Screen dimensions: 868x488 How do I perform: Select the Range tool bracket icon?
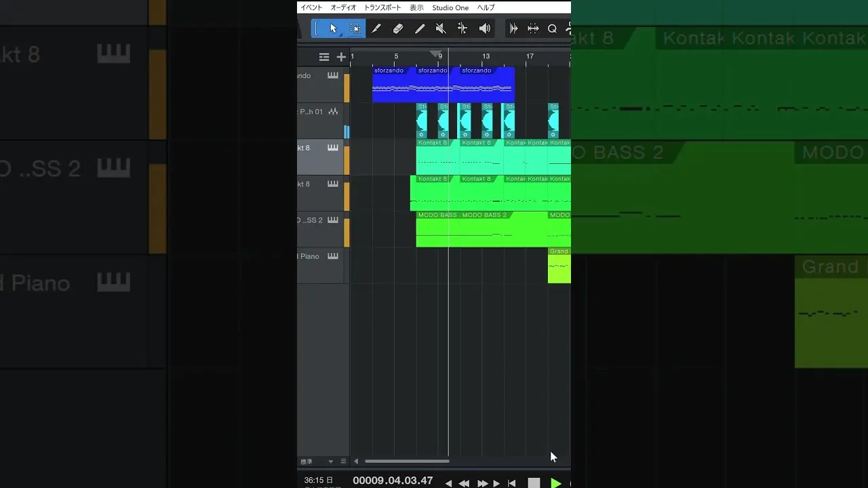coord(316,28)
